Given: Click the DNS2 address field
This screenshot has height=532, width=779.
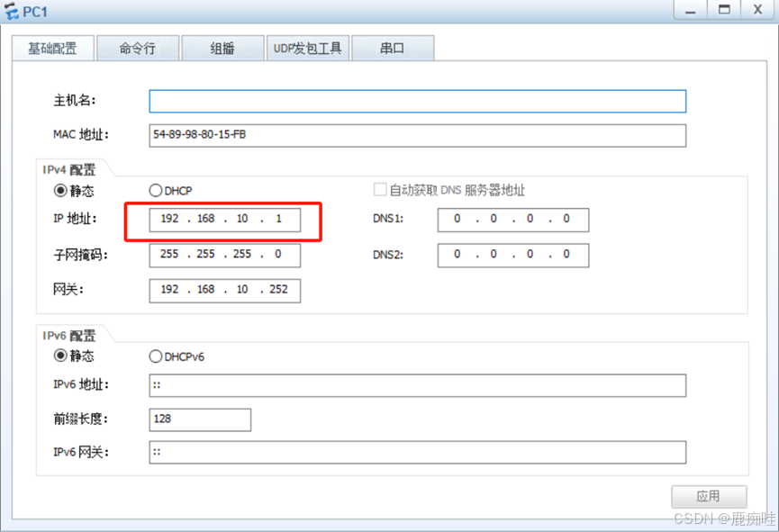Looking at the screenshot, I should [x=513, y=255].
